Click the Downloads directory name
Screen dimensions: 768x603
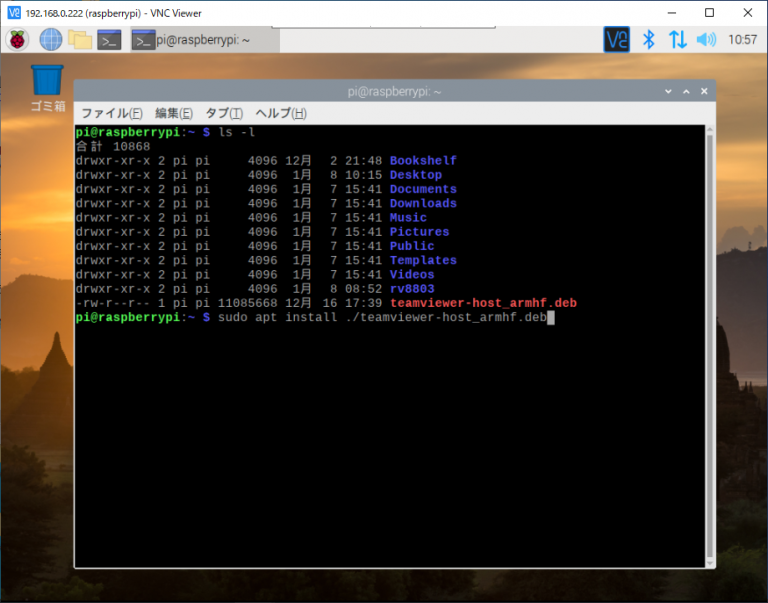pyautogui.click(x=423, y=203)
